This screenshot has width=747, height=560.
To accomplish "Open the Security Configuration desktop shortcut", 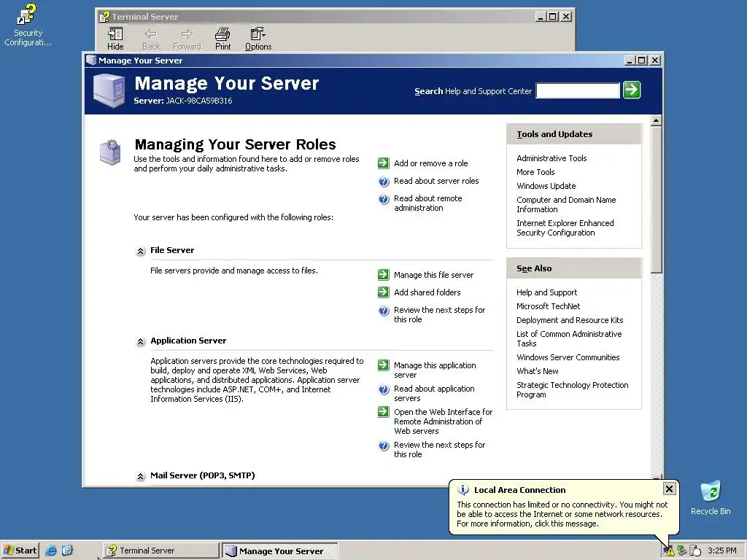I will 28,25.
